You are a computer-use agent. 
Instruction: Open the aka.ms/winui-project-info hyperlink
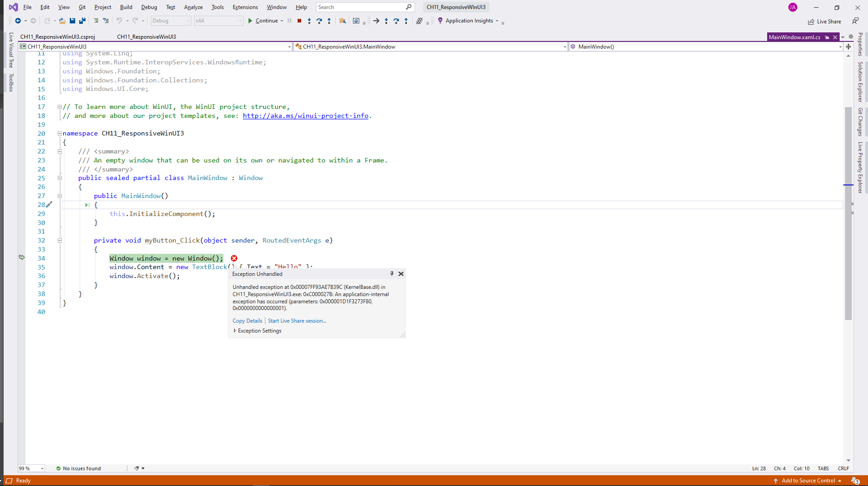click(x=305, y=116)
